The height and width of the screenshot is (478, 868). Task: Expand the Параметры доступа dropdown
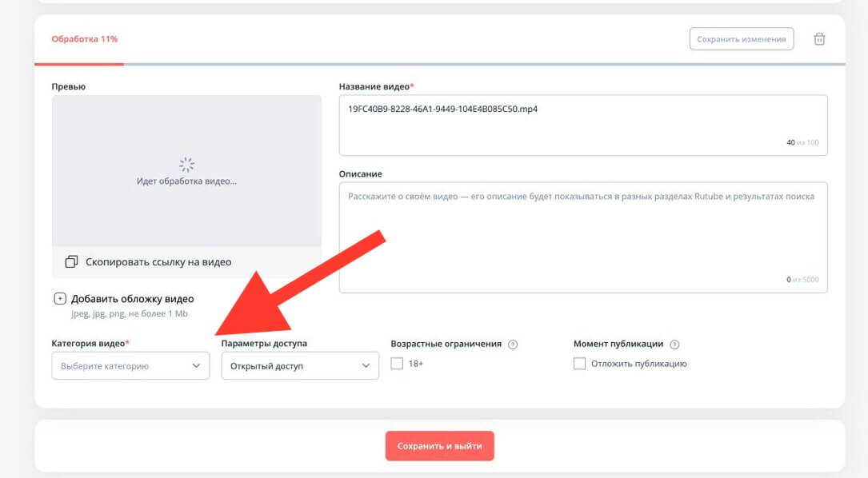point(299,366)
